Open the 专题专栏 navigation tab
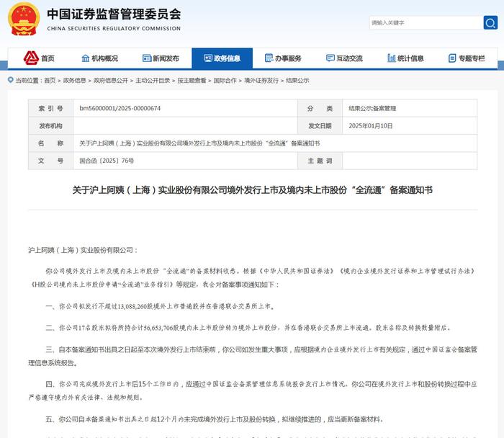 coord(472,58)
